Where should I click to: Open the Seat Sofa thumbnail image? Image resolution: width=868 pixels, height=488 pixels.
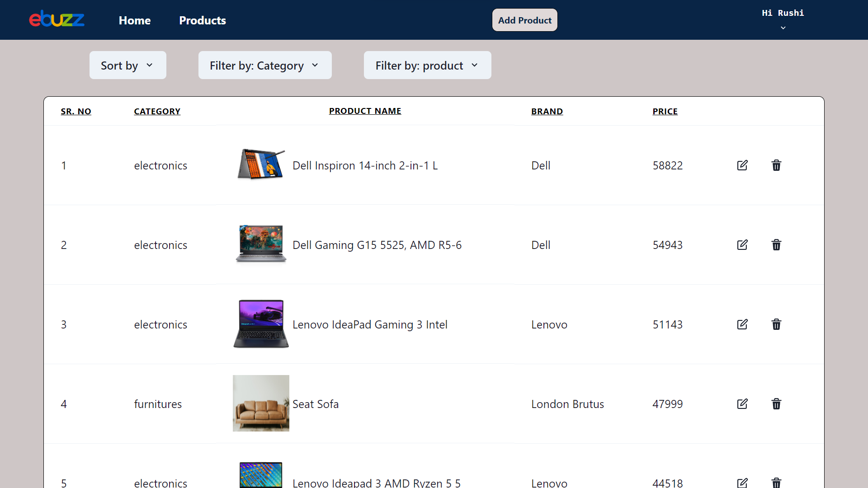pos(261,403)
